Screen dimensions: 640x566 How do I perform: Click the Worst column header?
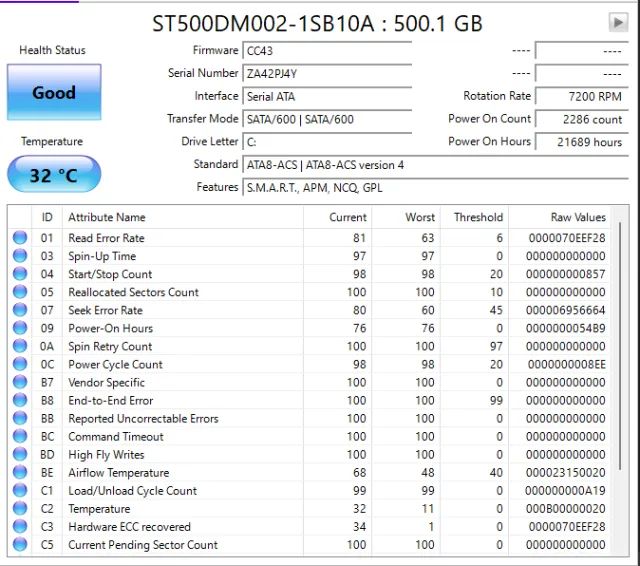point(406,217)
